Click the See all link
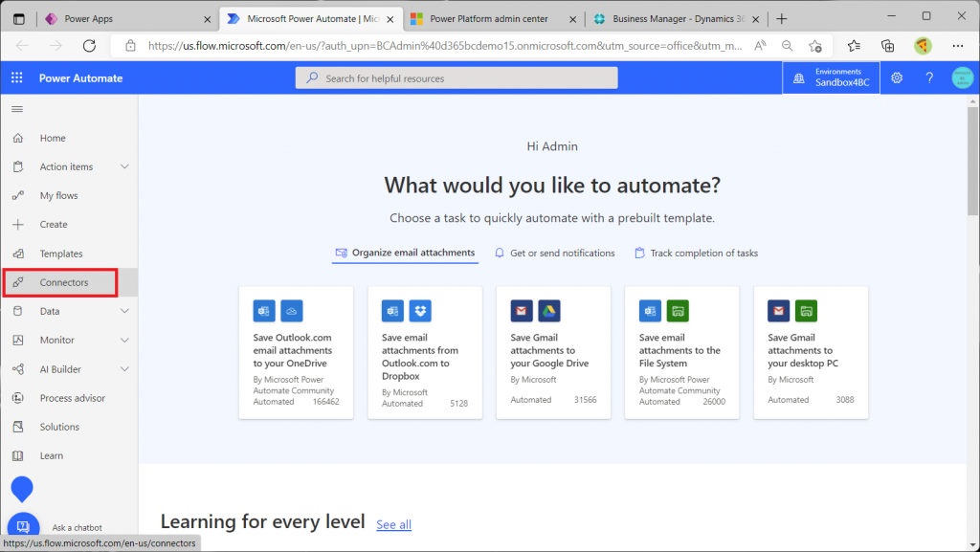The width and height of the screenshot is (980, 552). tap(393, 524)
